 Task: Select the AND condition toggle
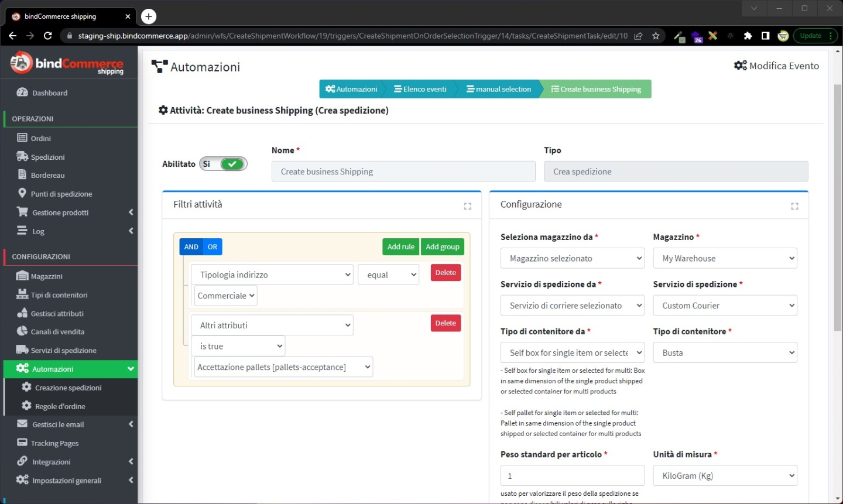pyautogui.click(x=191, y=247)
